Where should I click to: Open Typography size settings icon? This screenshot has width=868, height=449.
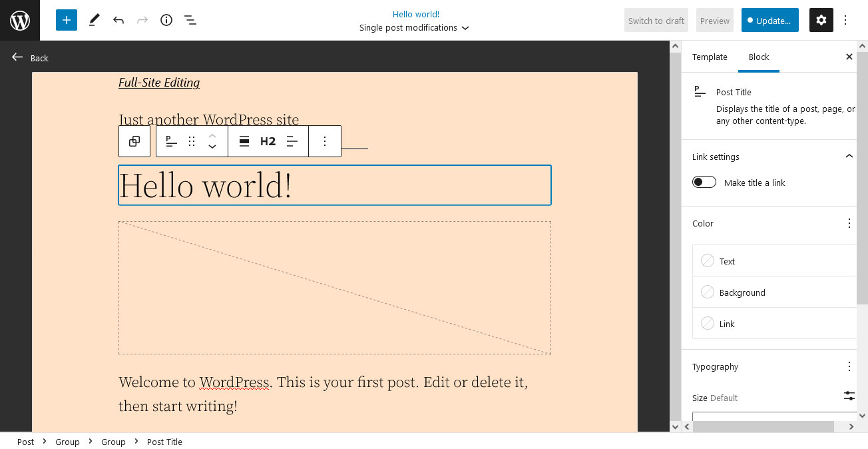pos(849,396)
